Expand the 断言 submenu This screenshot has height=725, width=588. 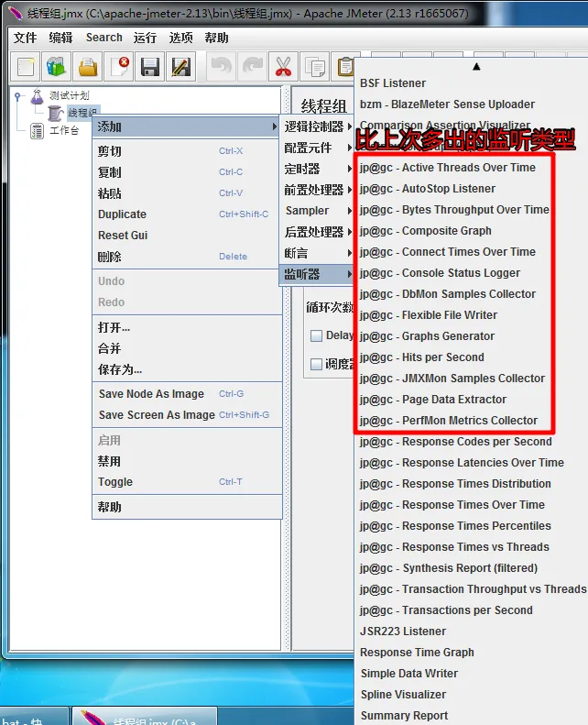(318, 253)
